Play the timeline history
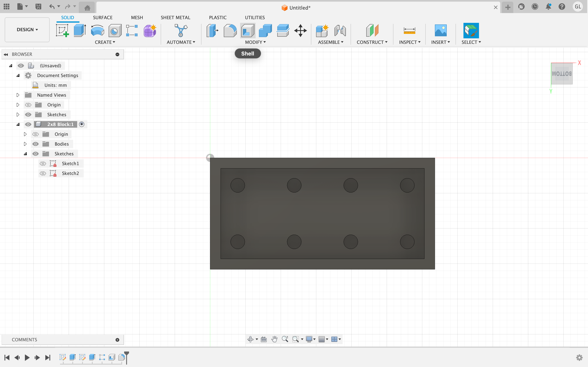The width and height of the screenshot is (588, 367). (27, 357)
